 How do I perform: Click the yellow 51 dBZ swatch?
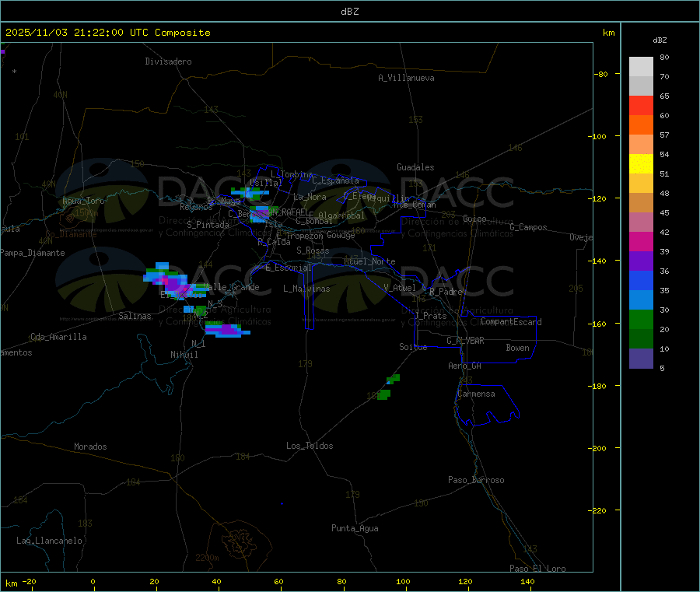[641, 164]
